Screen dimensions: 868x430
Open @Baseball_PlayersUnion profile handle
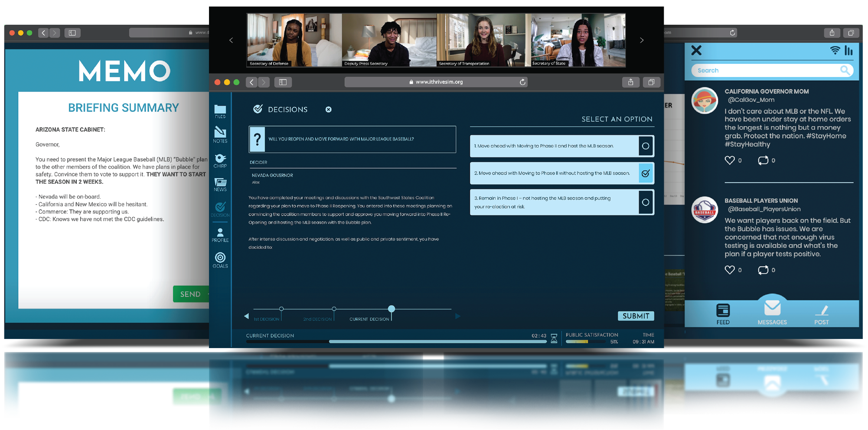pos(764,209)
